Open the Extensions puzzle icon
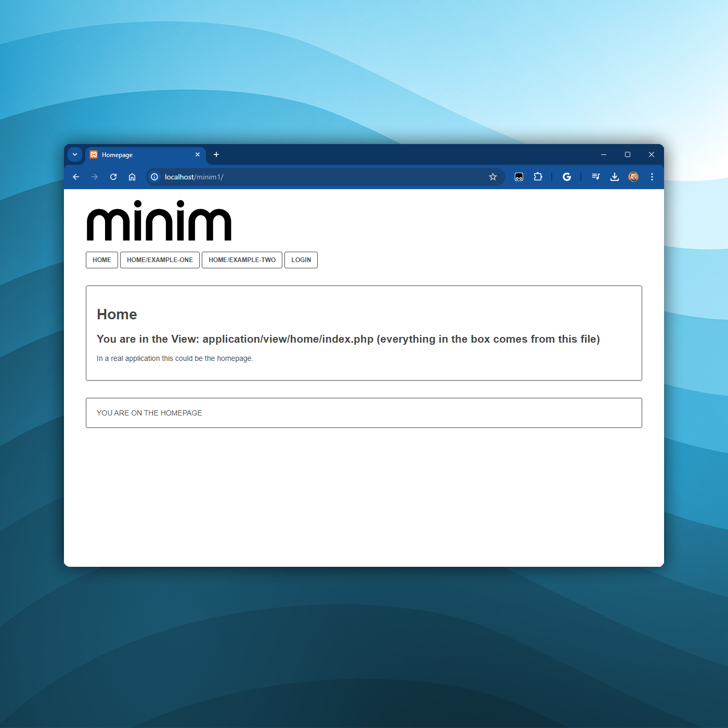This screenshot has height=728, width=728. click(x=538, y=177)
